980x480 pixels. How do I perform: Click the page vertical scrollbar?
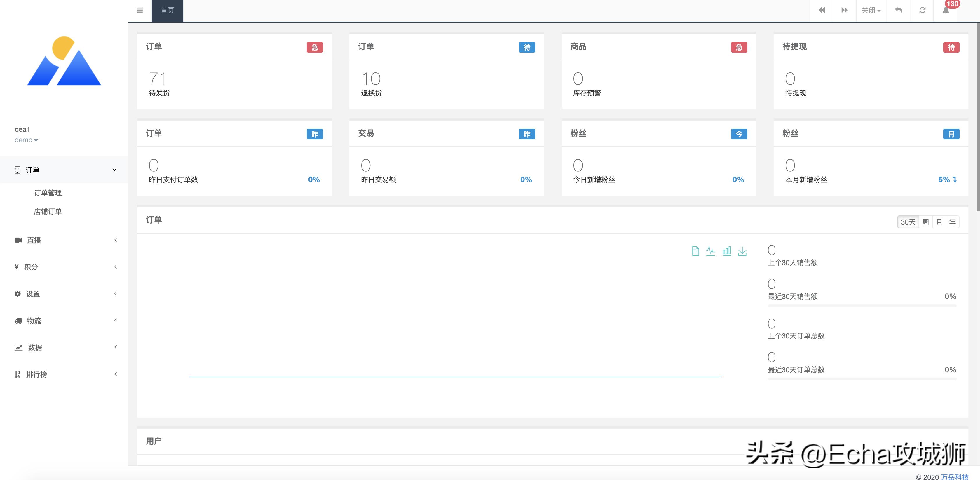[x=978, y=114]
